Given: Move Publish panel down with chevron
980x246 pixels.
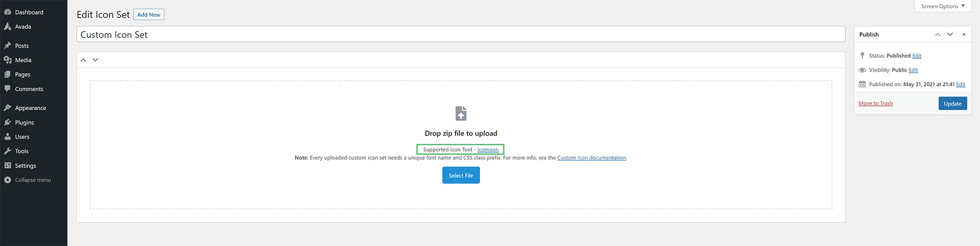Looking at the screenshot, I should pyautogui.click(x=950, y=34).
